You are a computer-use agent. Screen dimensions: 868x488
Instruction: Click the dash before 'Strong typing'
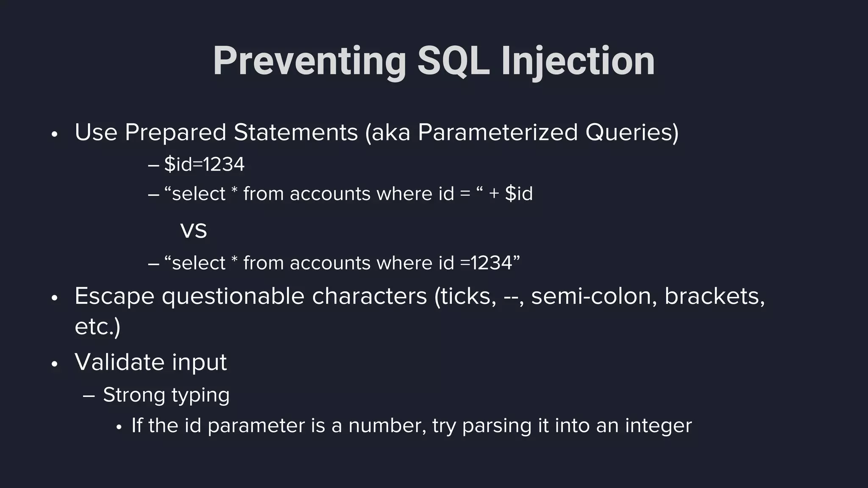89,396
